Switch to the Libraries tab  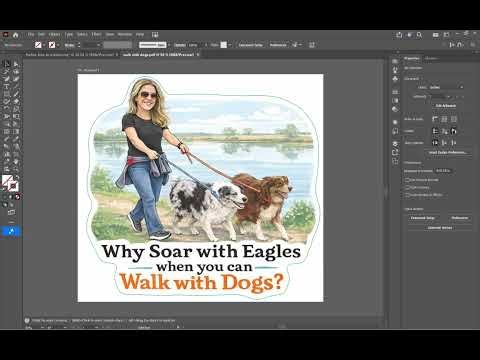pyautogui.click(x=431, y=58)
